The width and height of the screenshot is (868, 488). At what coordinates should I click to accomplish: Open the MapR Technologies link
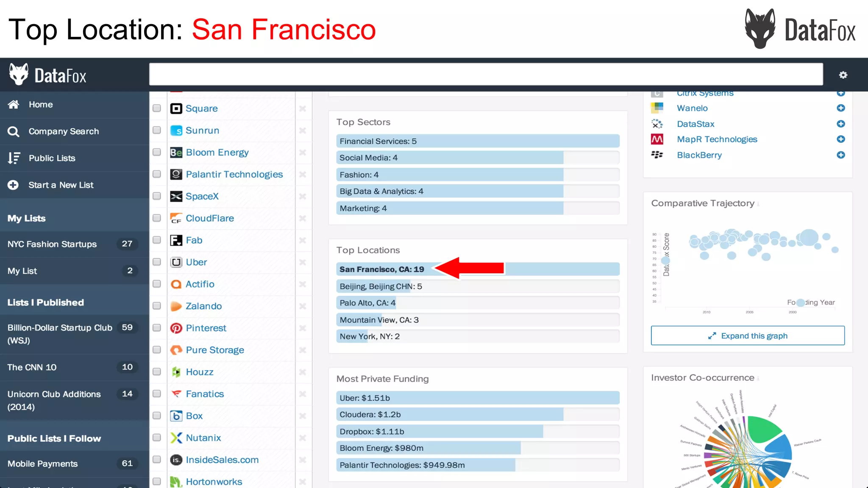[717, 139]
